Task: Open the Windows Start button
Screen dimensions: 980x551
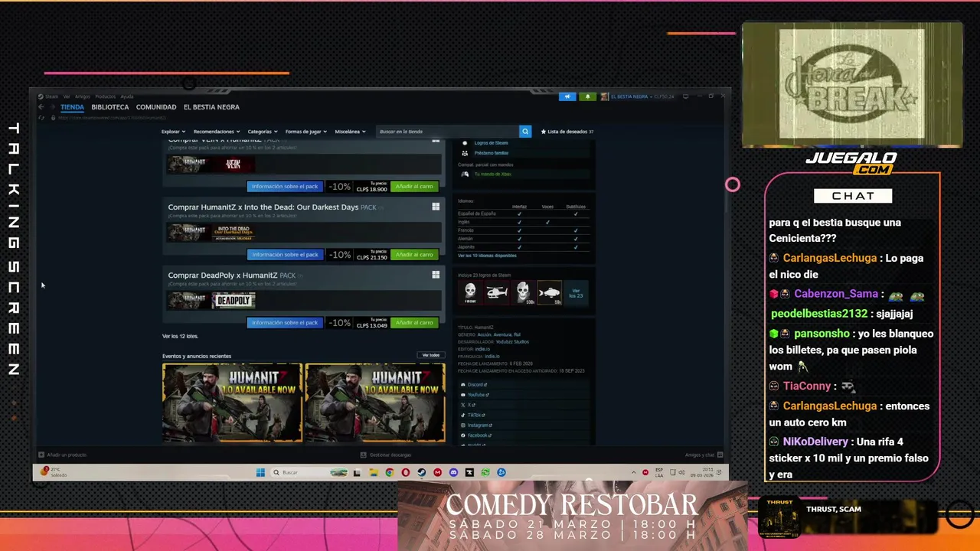Action: pos(260,472)
